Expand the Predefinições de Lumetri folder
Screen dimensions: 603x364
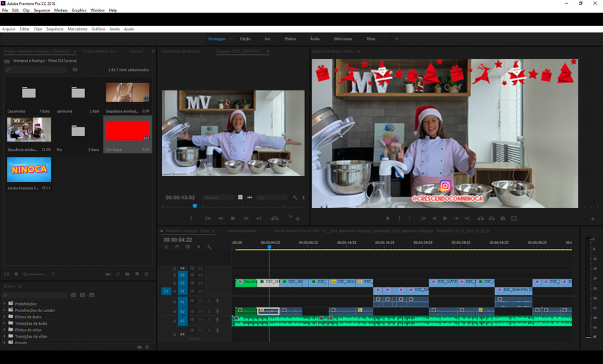(5, 310)
